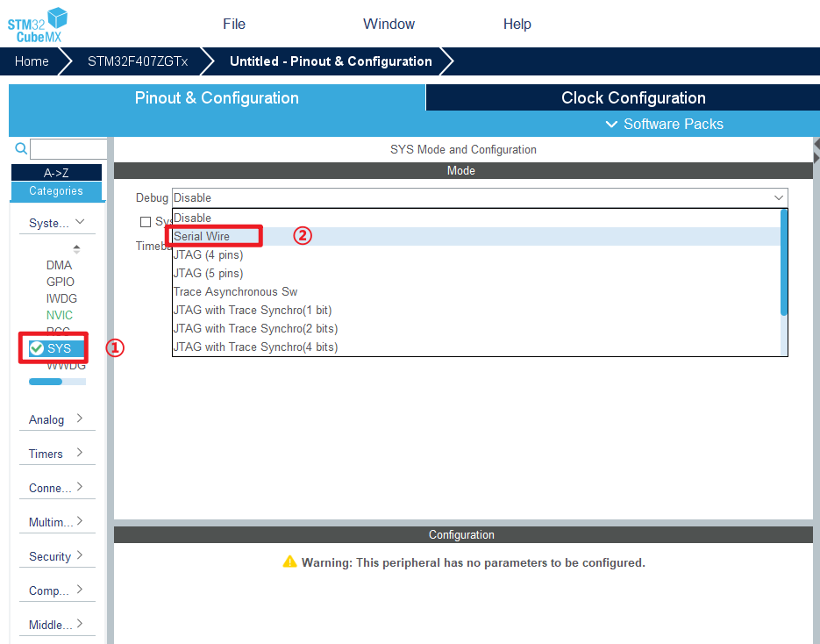Click the SYS Mode and Configuration title

point(463,150)
